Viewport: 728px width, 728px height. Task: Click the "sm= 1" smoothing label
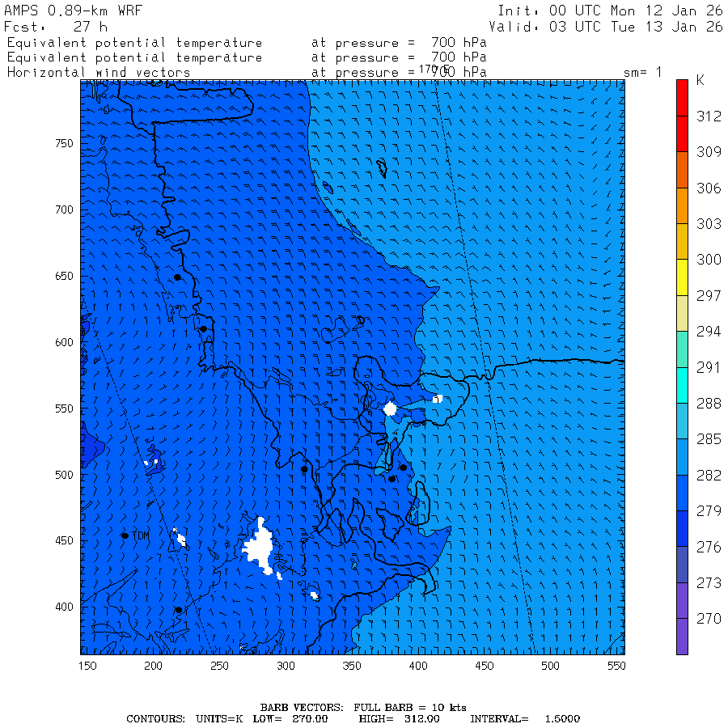[642, 72]
